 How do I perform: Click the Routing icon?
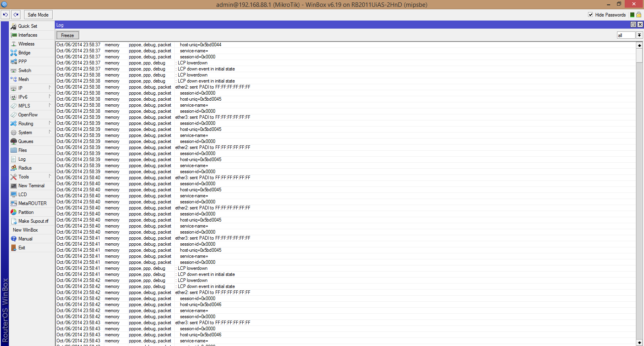click(14, 124)
